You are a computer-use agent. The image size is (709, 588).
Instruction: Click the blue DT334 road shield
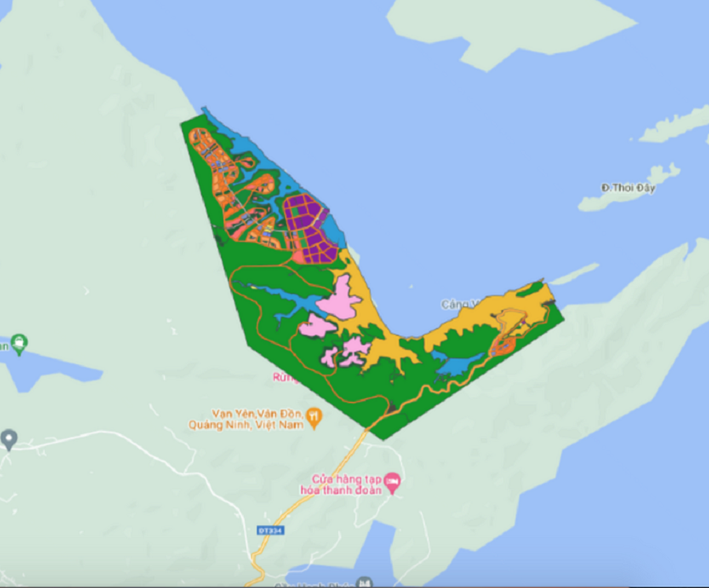tap(269, 530)
